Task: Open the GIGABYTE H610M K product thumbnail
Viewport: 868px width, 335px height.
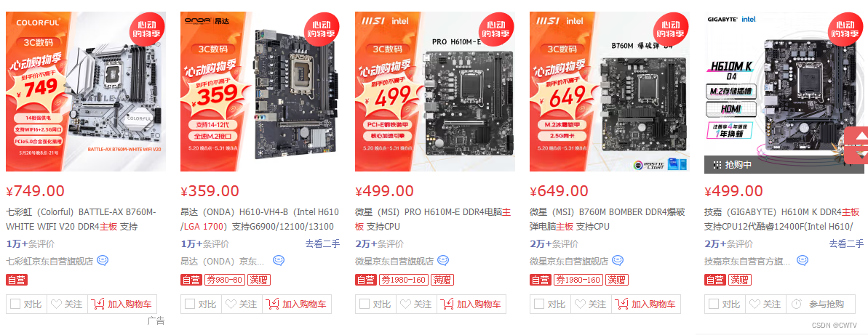Action: coord(784,92)
